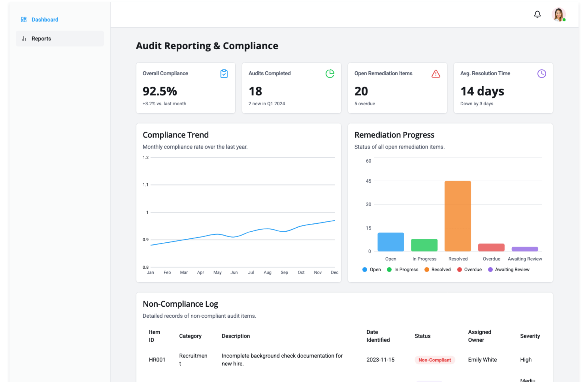Toggle the Overdue legend entry

coord(469,270)
